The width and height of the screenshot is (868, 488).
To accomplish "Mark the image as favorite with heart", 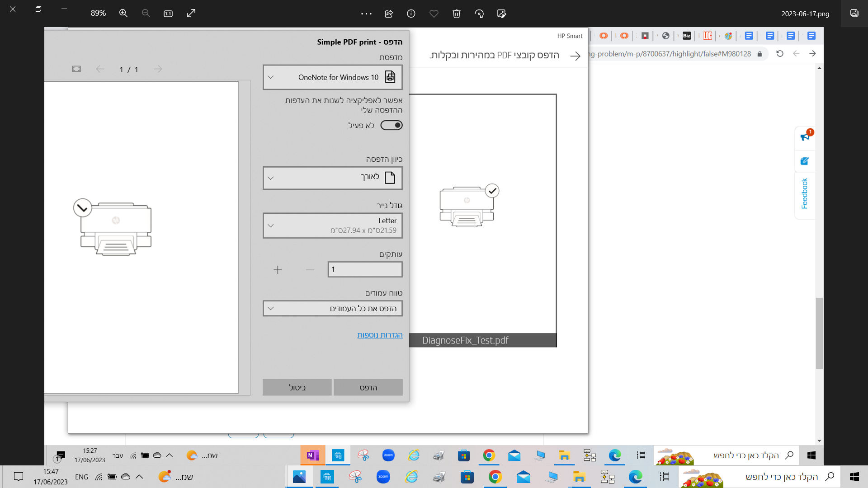I will pos(434,14).
